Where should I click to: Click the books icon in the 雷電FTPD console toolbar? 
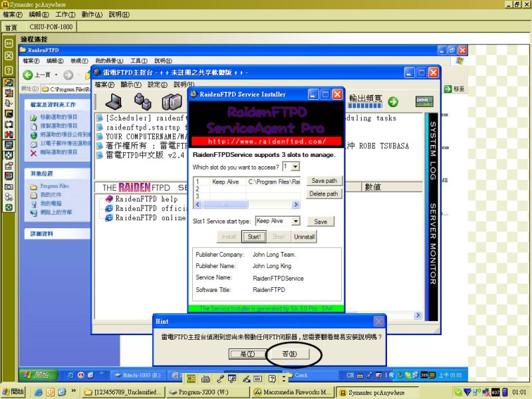172,101
